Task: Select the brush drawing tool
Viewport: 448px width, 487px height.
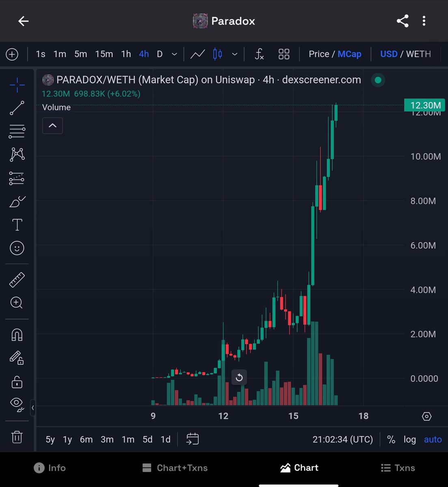Action: (x=17, y=201)
